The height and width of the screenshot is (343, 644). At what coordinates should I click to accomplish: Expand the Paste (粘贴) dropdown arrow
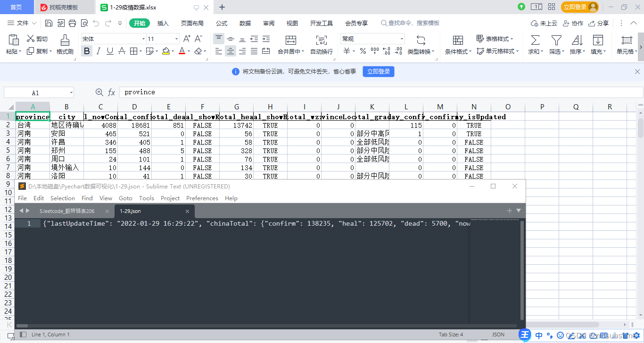[x=20, y=51]
